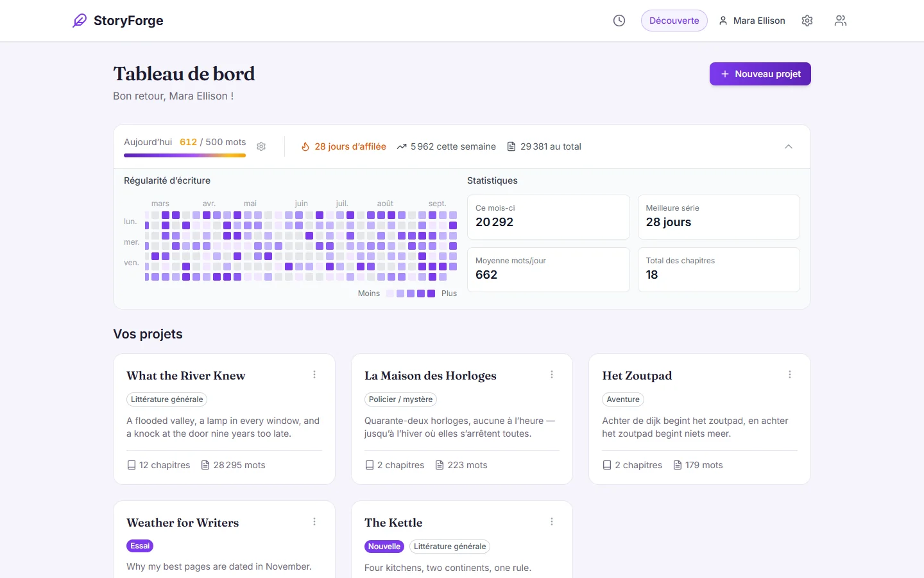Click the Ce mois-ci statistics card
This screenshot has height=578, width=924.
(x=548, y=217)
